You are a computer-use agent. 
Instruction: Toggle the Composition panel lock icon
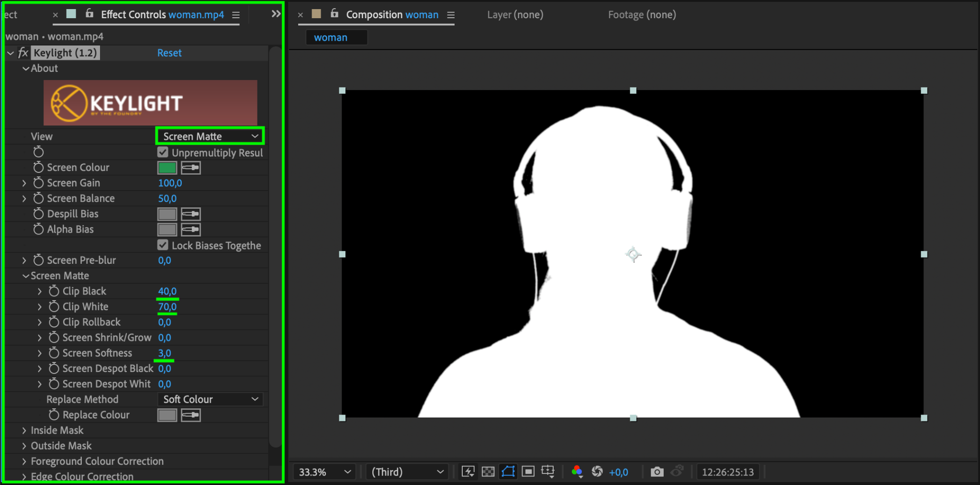334,13
